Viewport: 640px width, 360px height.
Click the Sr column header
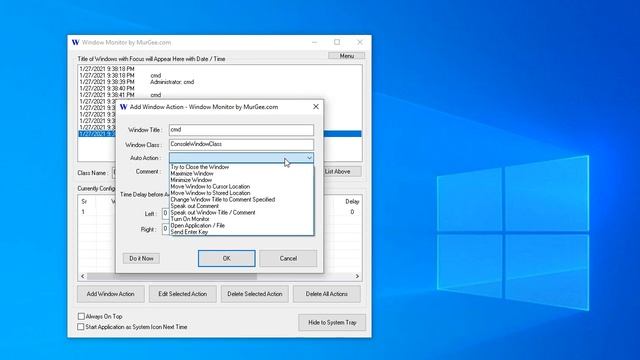(84, 202)
